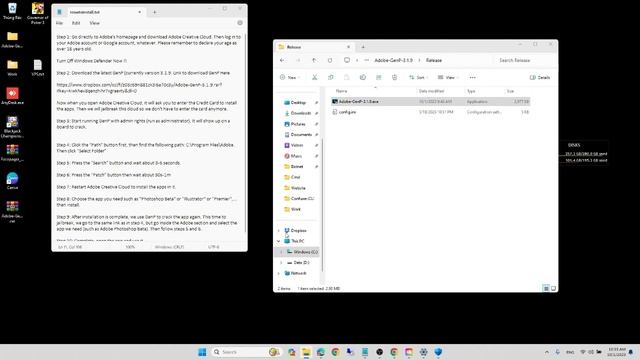Click the UTF-8 encoding in Notepad status bar
This screenshot has width=640, height=360.
tap(213, 247)
